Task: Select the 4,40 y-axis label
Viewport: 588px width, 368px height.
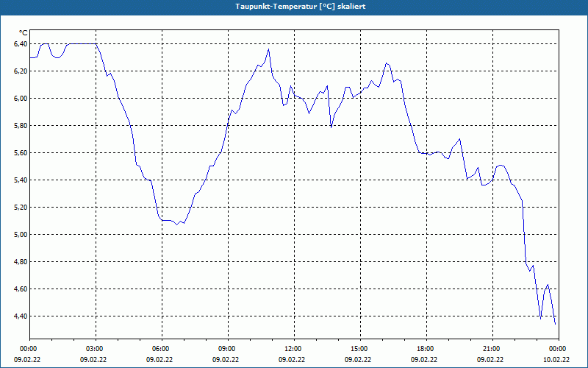Action: pos(21,316)
